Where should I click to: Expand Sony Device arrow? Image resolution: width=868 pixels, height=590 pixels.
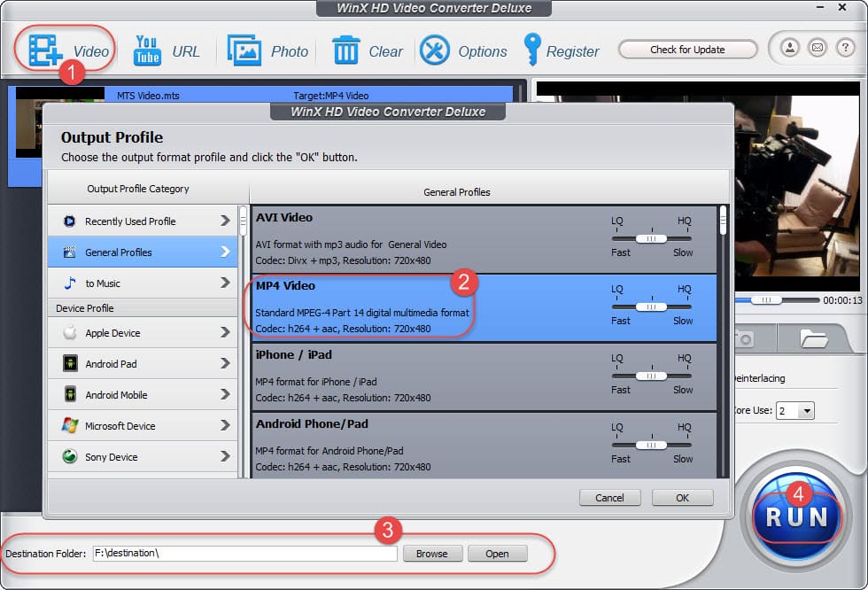[x=225, y=456]
